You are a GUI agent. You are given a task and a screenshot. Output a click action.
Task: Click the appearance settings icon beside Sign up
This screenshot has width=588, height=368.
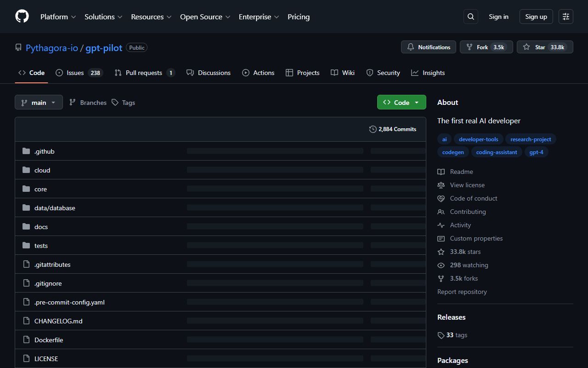tap(566, 17)
